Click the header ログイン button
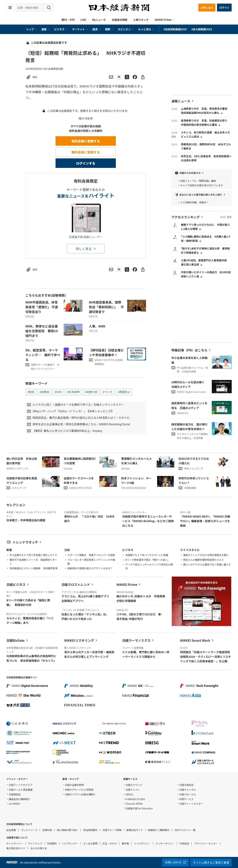Image resolution: width=238 pixels, height=868 pixels. point(224,7)
